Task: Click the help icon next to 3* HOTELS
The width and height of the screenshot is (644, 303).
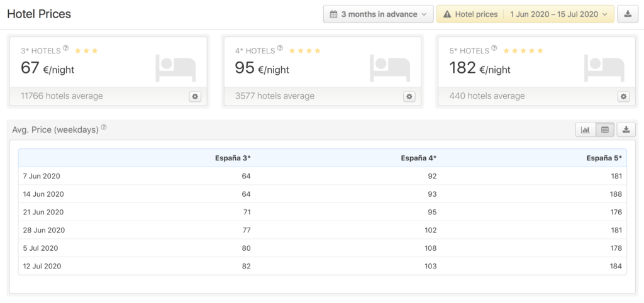Action: tap(65, 48)
